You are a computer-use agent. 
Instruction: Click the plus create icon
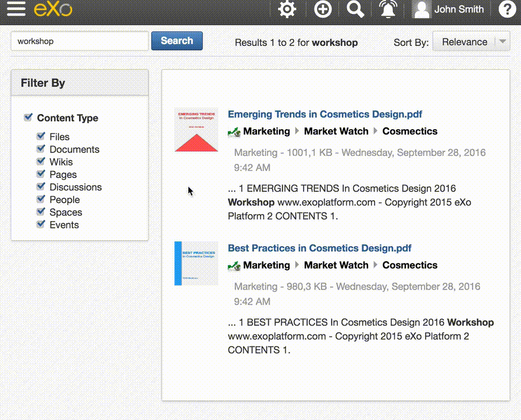click(x=323, y=9)
